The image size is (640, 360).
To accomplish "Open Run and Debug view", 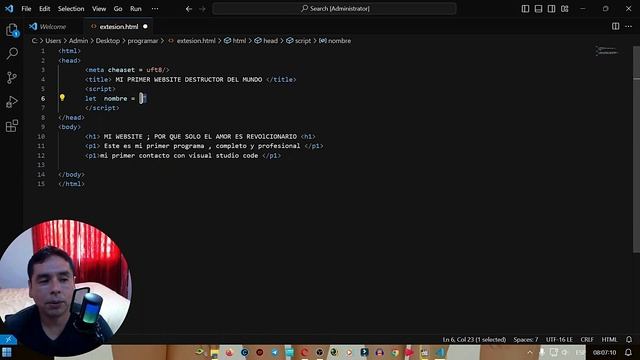I will 12,102.
